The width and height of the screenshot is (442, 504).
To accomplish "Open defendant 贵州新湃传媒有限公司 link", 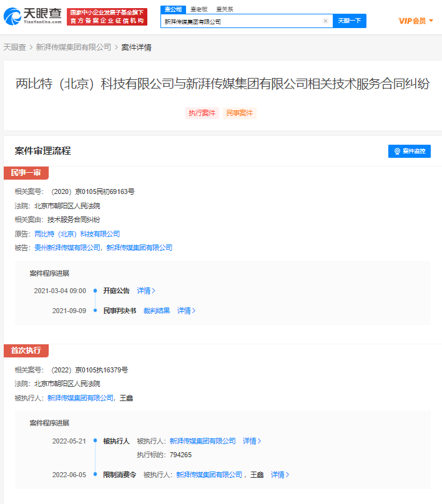I will 67,248.
